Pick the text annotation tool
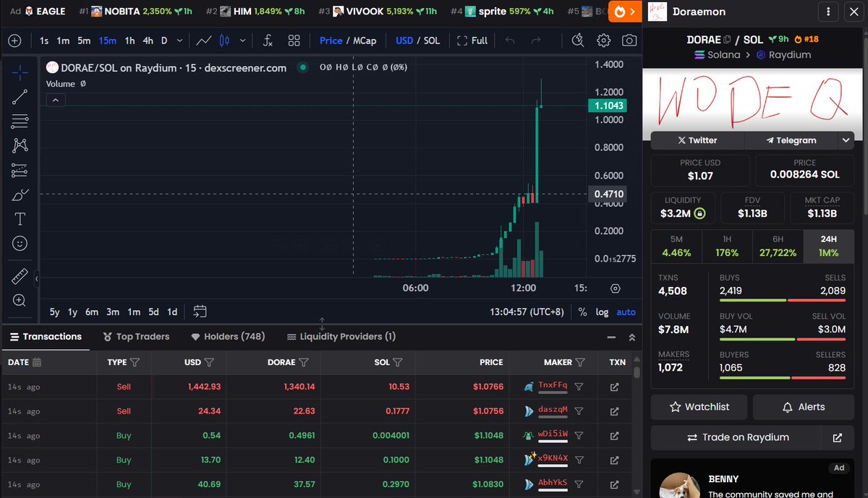868x498 pixels. coord(20,219)
